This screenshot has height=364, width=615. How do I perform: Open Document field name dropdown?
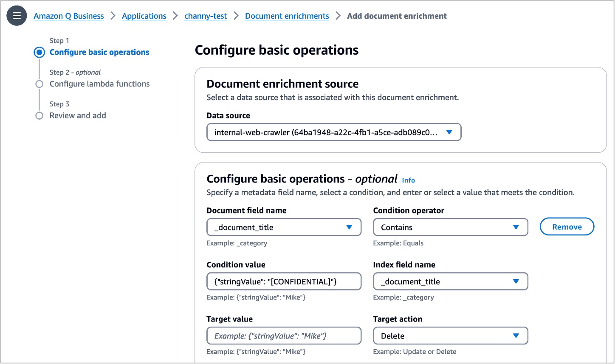[284, 227]
